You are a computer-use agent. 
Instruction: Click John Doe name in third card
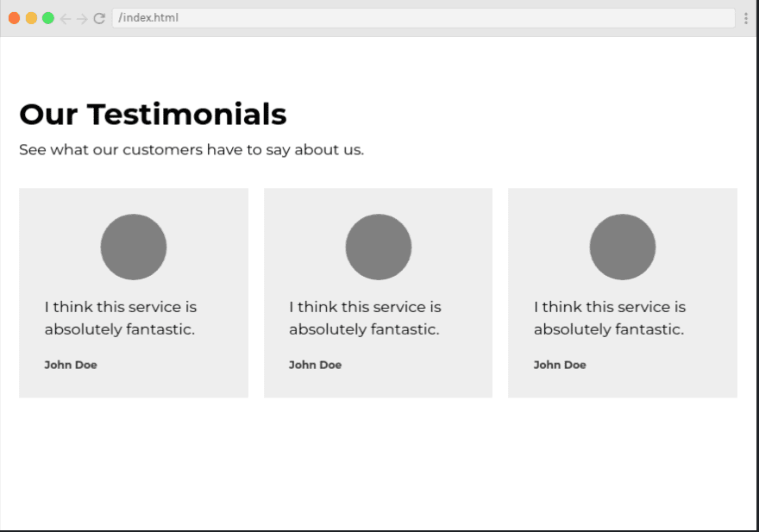(x=560, y=365)
